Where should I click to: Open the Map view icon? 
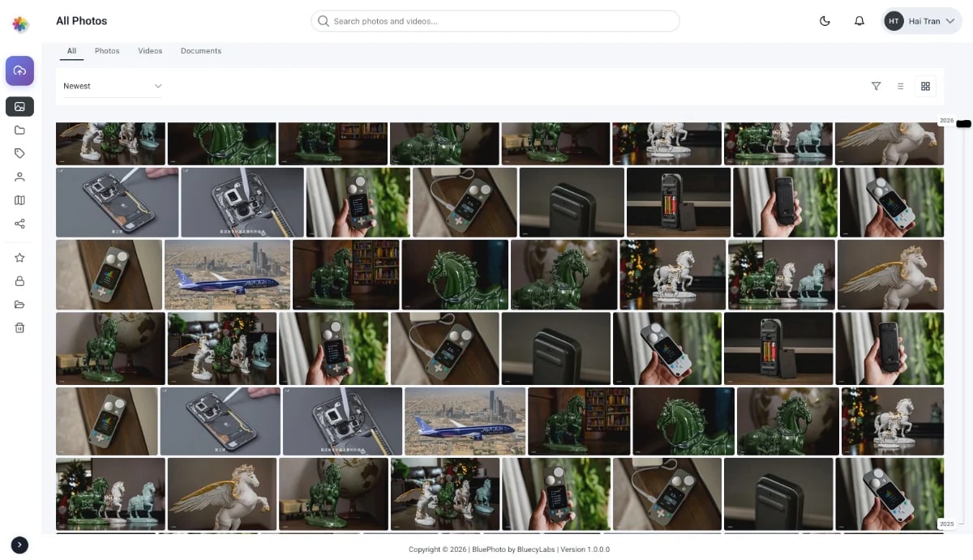click(19, 200)
